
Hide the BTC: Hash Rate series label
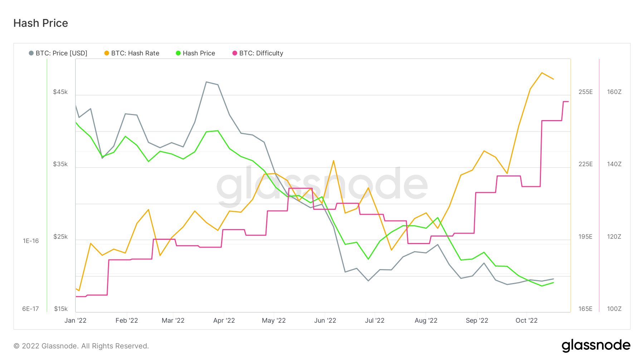click(x=135, y=53)
